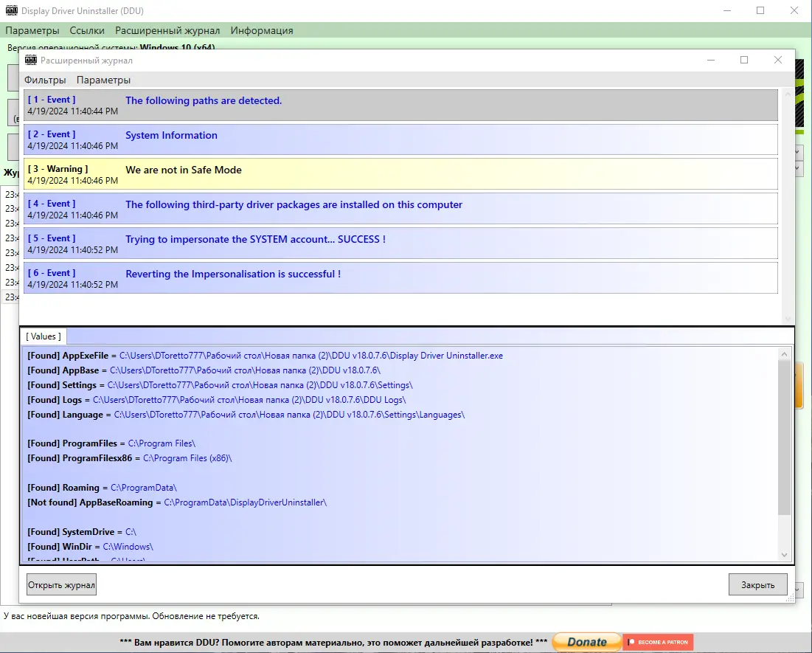
Task: Select warning 3 'We are not in Safe Mode'
Action: (400, 174)
